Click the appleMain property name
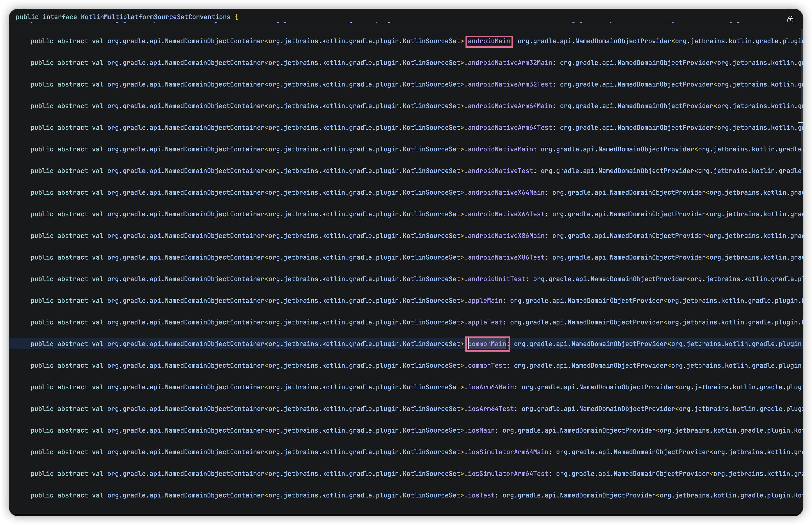 tap(485, 301)
